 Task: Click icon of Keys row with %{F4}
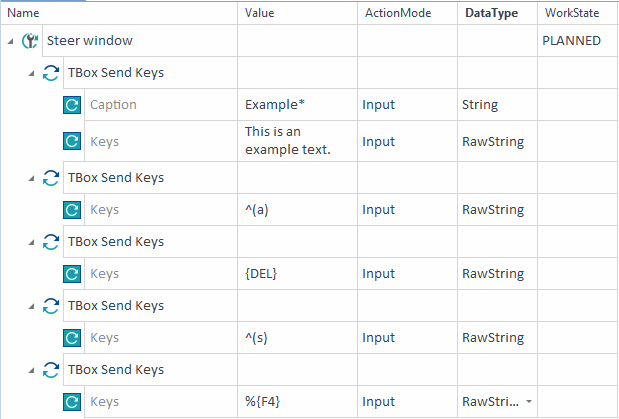(x=72, y=402)
